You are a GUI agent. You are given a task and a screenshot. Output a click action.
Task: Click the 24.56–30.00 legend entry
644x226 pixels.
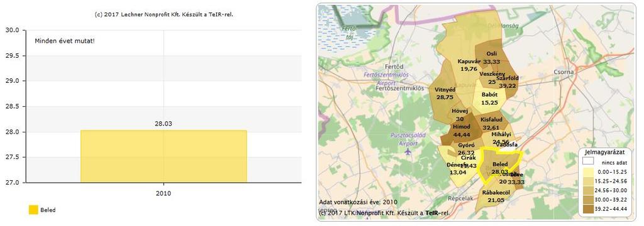[x=604, y=190]
